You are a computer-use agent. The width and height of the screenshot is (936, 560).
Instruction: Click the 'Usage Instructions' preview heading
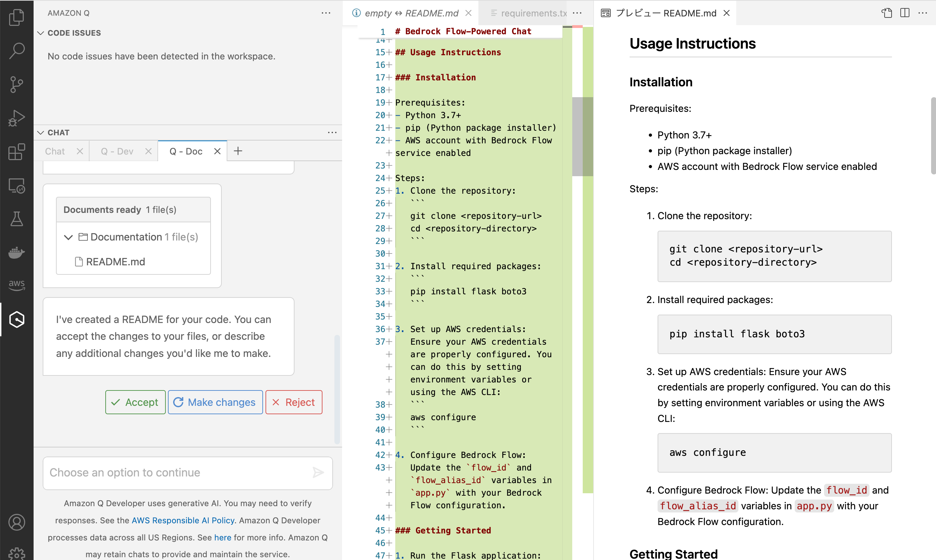click(x=693, y=43)
